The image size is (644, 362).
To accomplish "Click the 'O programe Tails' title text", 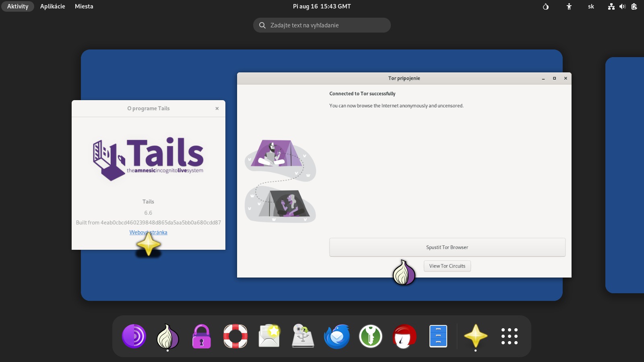I will 149,109.
